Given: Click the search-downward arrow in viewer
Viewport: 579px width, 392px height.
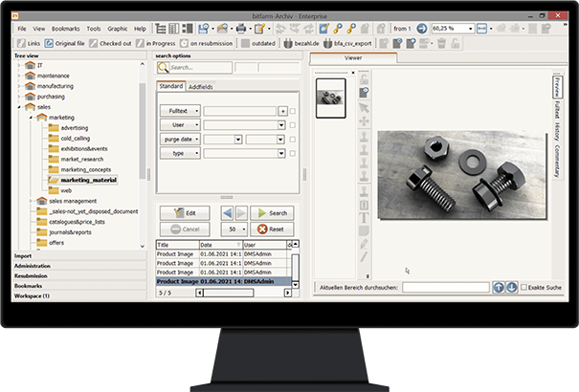Looking at the screenshot, I should (511, 287).
